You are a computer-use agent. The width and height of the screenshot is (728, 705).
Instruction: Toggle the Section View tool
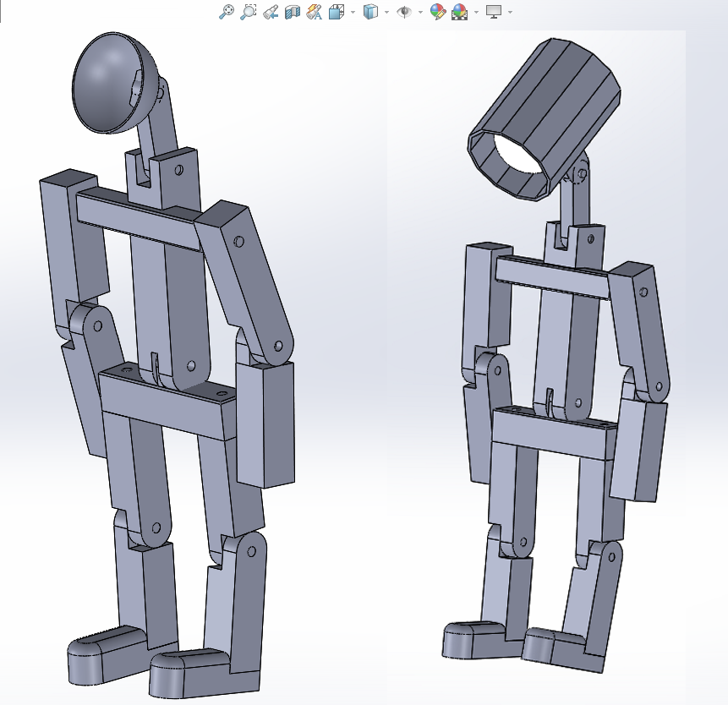coord(292,12)
